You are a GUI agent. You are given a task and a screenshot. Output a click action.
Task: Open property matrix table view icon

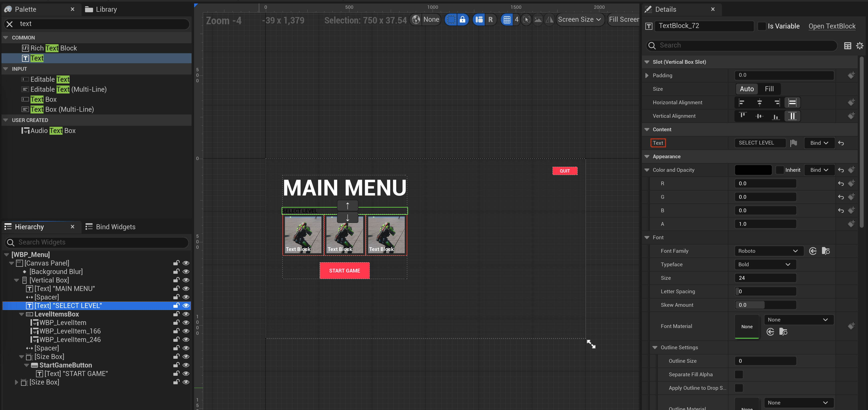click(847, 45)
